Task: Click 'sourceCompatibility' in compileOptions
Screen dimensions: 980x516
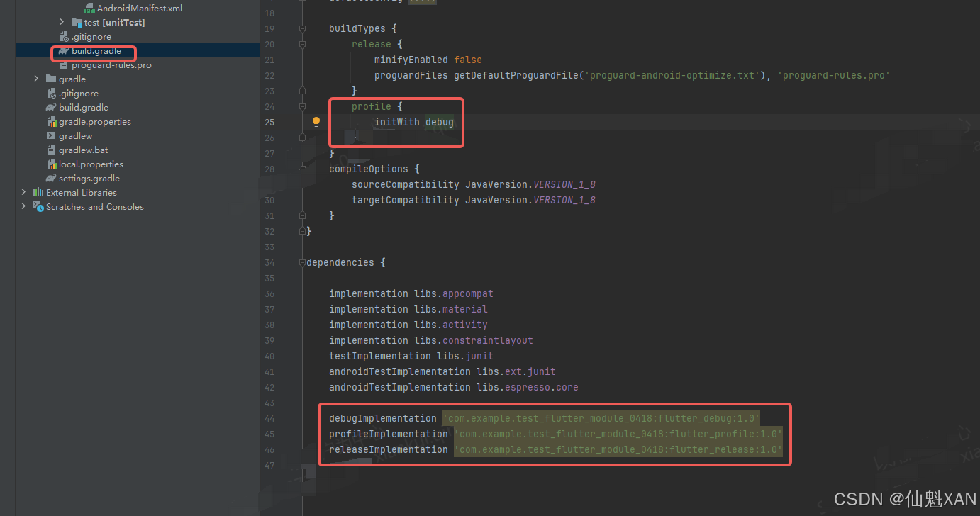Action: (406, 185)
